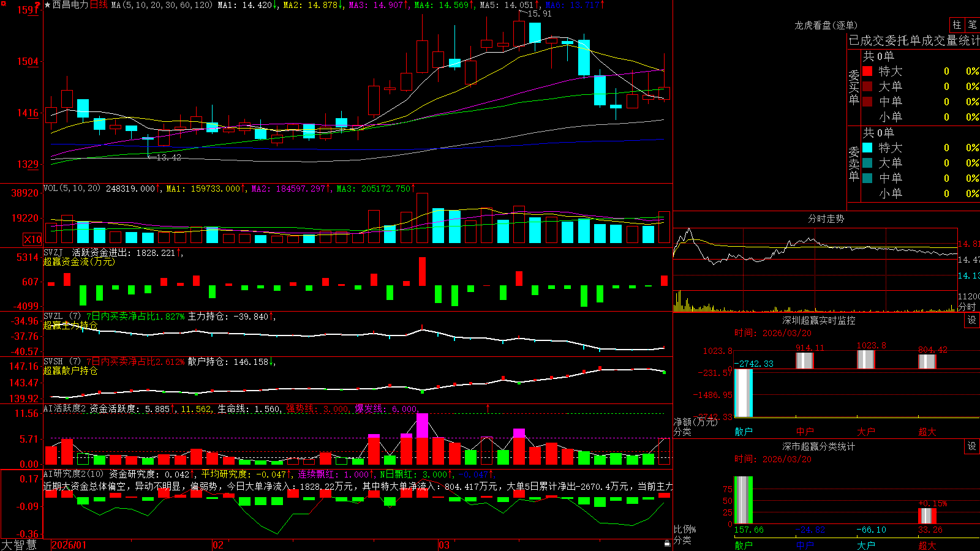Viewport: 980px width, 551px height.
Task: Click the 大智慧 label at bottom-left
Action: tap(19, 544)
